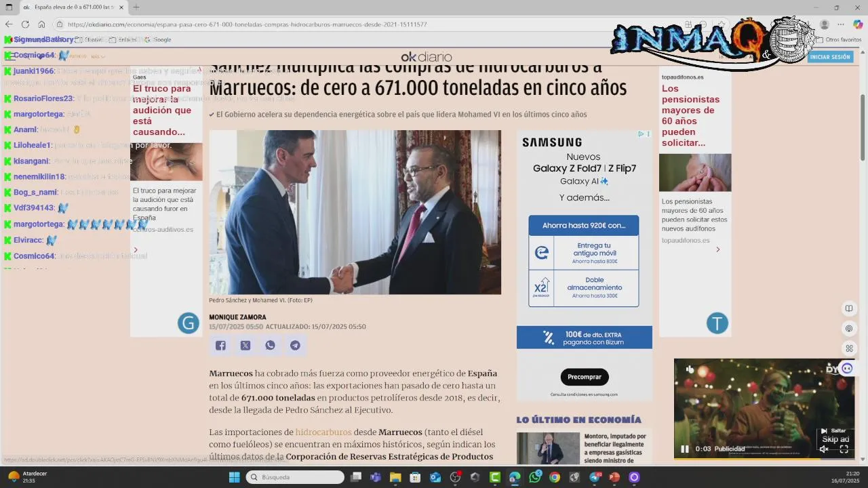
Task: Share the article on X
Action: click(x=245, y=345)
